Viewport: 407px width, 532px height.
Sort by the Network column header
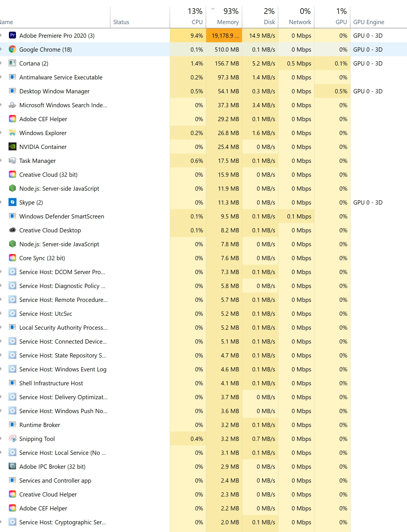tap(296, 17)
